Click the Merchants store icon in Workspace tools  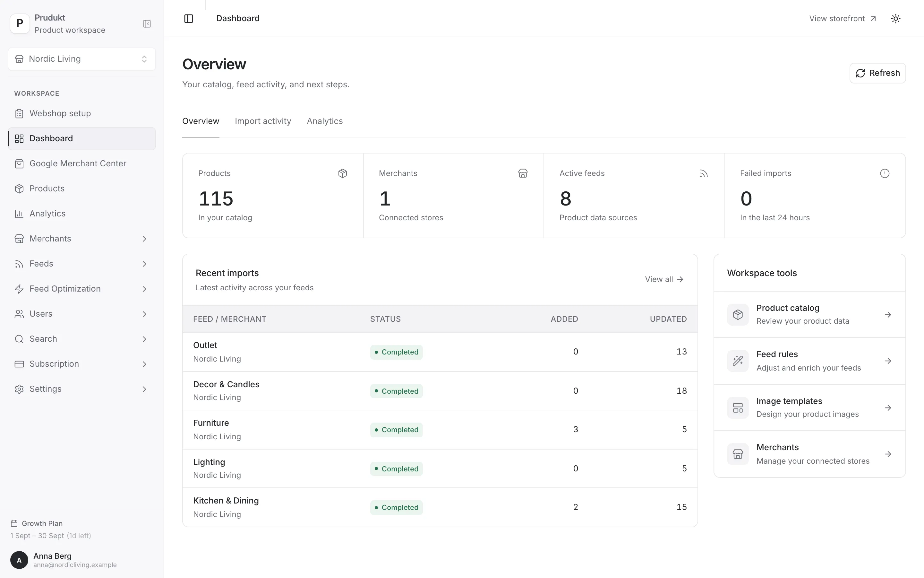[x=738, y=454]
